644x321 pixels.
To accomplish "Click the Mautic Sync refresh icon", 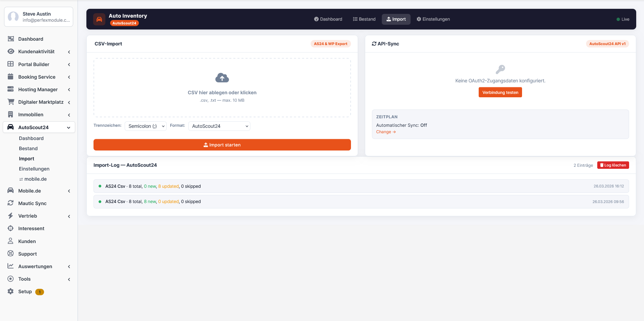I will [x=11, y=203].
